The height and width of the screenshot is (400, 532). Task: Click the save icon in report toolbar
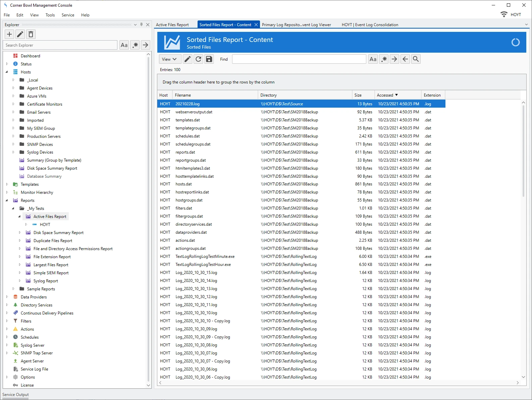(x=209, y=59)
